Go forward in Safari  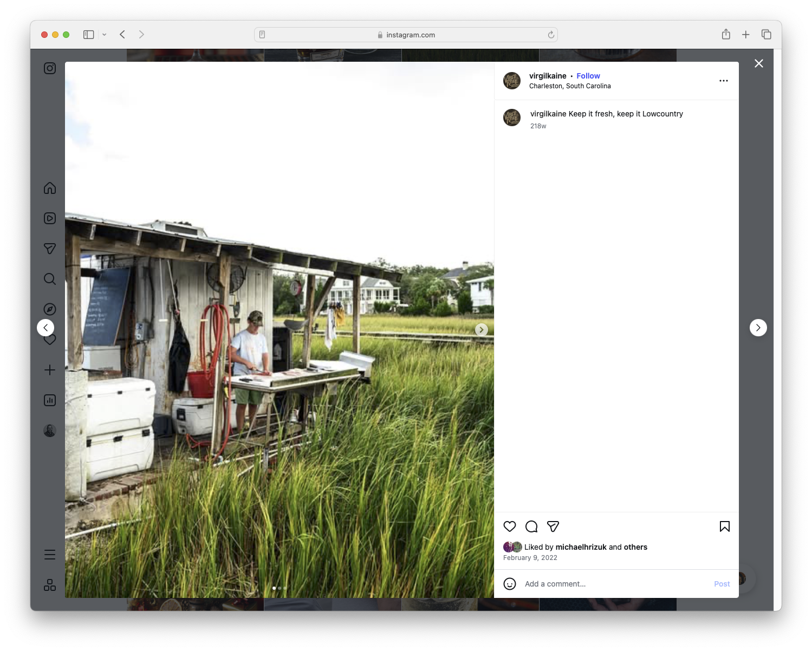(x=141, y=35)
